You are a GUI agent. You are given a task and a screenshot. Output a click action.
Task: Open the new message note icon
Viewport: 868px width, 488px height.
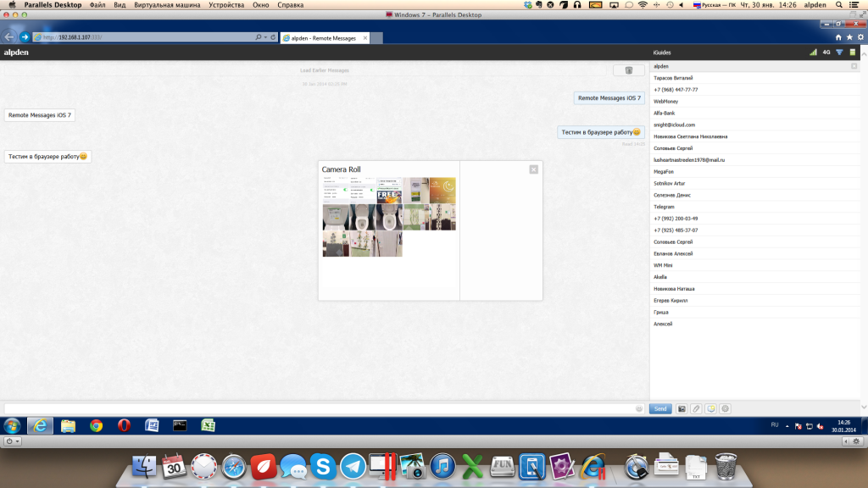[x=711, y=409]
